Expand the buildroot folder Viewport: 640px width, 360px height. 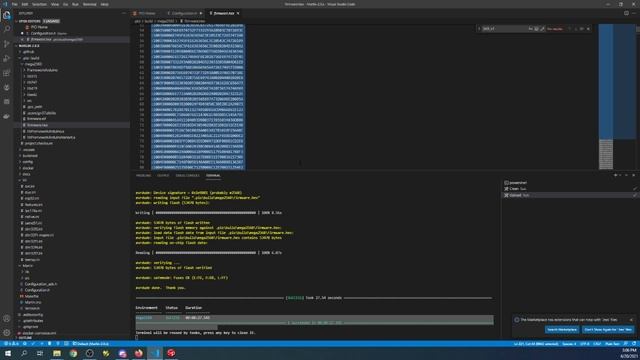pyautogui.click(x=30, y=156)
